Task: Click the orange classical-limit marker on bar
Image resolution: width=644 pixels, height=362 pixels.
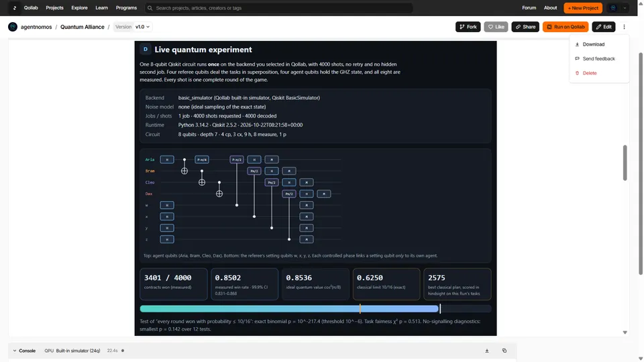Action: click(360, 308)
